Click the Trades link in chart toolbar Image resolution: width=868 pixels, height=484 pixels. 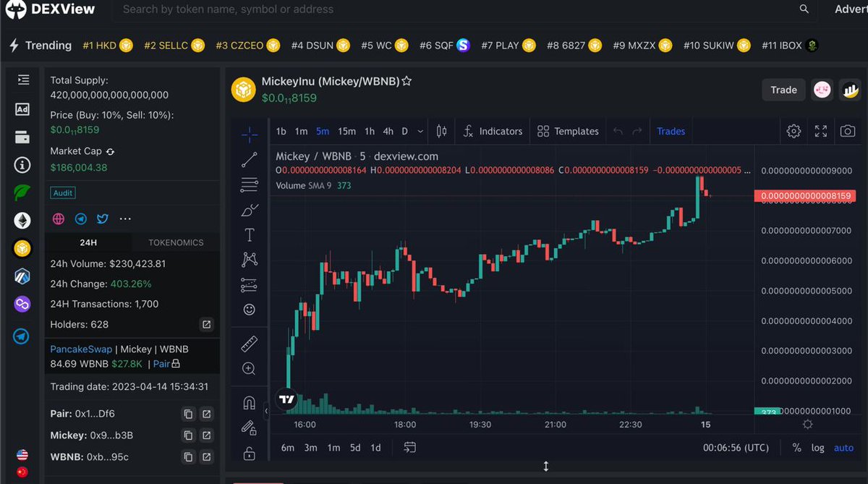pos(671,131)
